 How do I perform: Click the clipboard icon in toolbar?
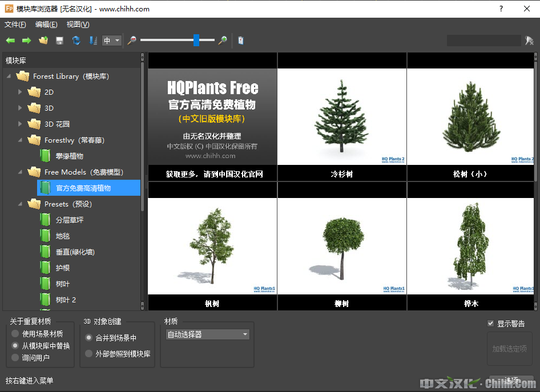point(241,41)
